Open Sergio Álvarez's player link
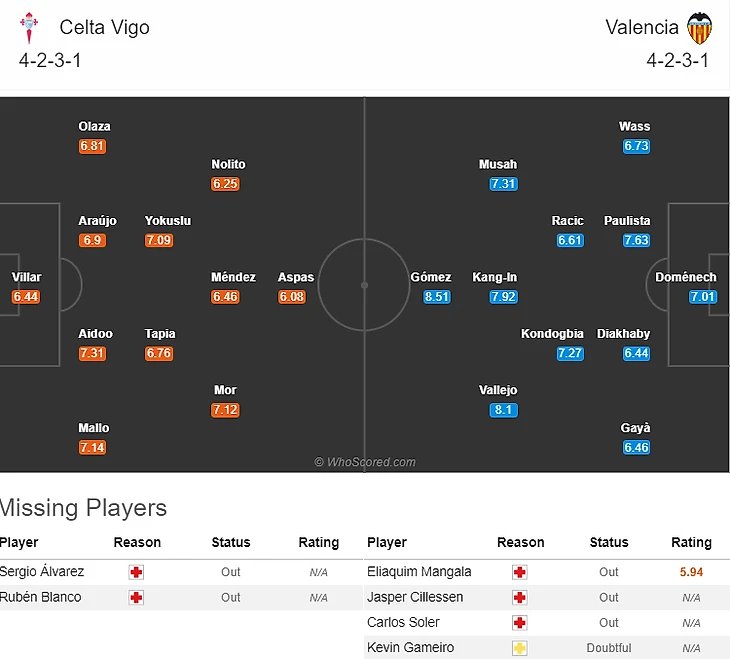This screenshot has width=730, height=659. point(42,572)
